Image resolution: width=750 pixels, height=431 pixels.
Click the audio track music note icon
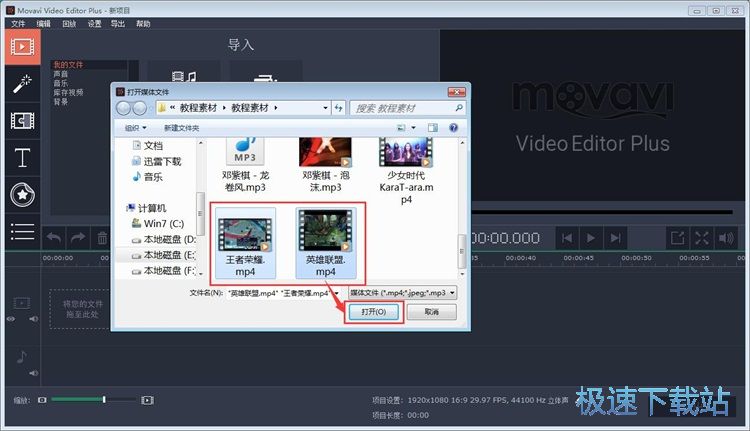click(22, 357)
